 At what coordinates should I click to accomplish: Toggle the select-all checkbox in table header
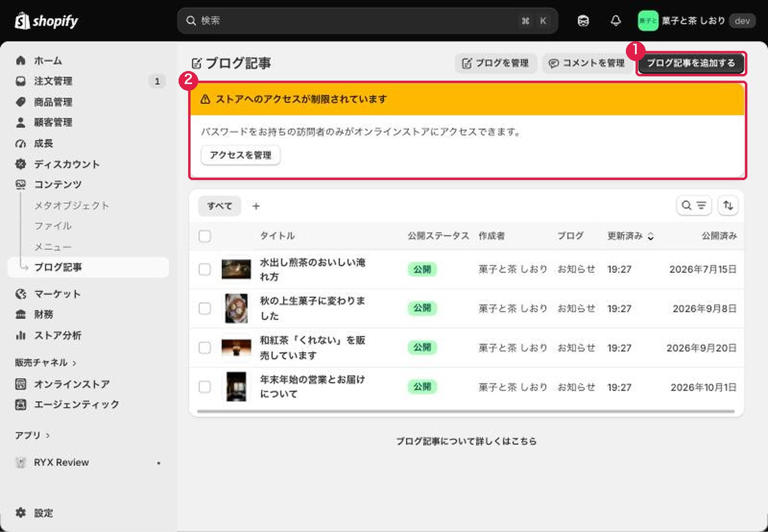click(205, 236)
